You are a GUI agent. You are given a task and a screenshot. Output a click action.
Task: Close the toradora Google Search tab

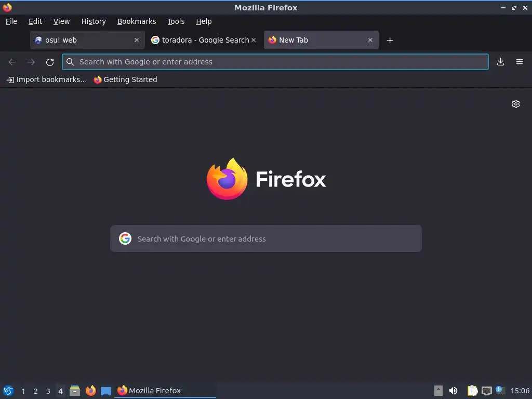[x=254, y=40]
